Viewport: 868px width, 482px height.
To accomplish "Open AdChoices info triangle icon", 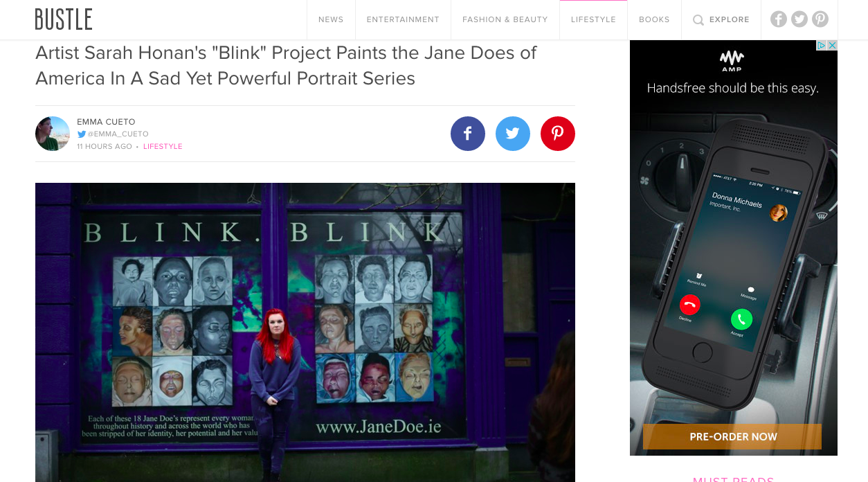I will 822,45.
